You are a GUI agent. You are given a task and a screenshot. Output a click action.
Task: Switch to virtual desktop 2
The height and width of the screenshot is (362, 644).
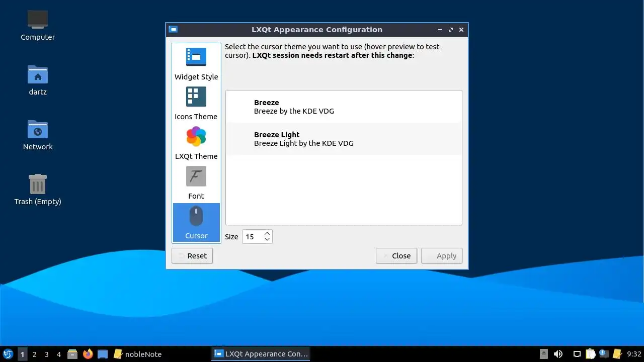pyautogui.click(x=34, y=354)
